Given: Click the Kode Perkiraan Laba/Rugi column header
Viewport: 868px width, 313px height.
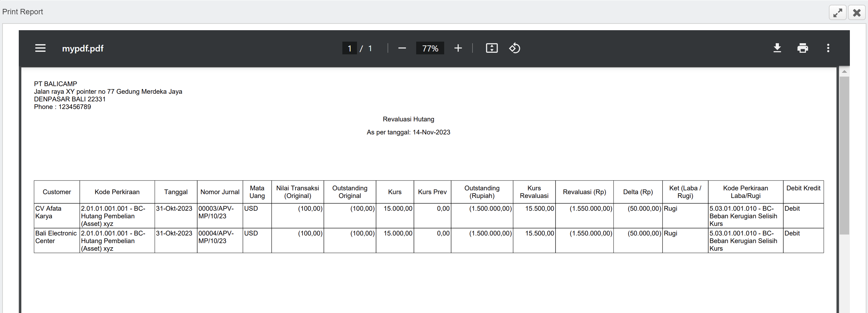Looking at the screenshot, I should (x=745, y=192).
